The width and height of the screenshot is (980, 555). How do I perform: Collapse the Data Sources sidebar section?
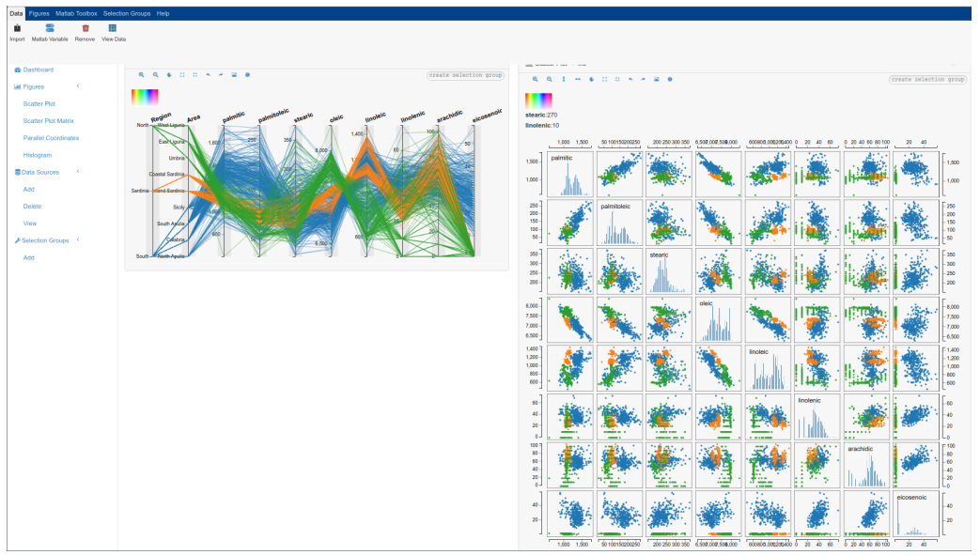(78, 171)
